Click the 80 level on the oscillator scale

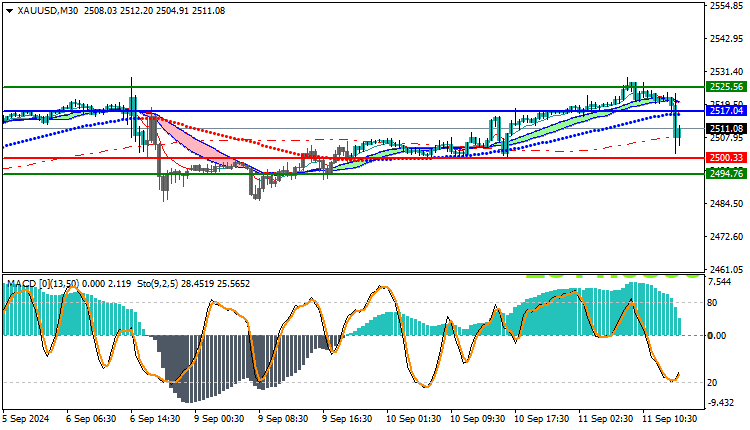(712, 303)
